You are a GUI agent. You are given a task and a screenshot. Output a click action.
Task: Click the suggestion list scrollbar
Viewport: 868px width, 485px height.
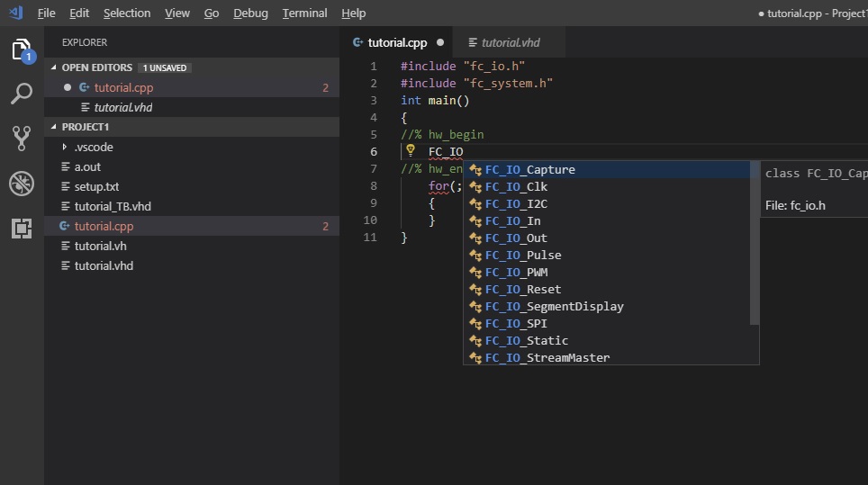pos(755,243)
